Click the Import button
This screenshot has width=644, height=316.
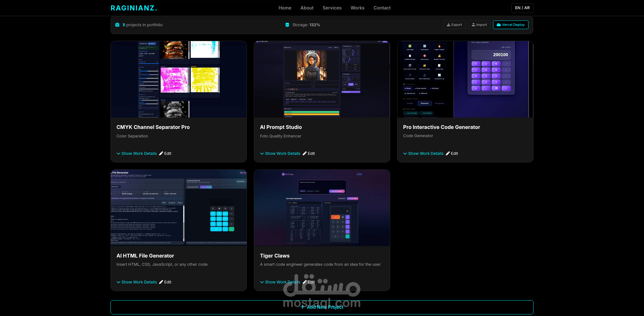tap(479, 25)
